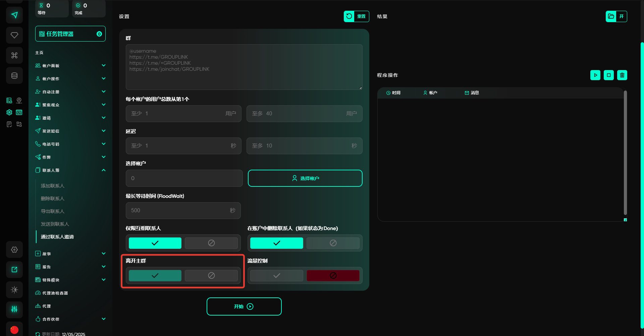Click the trash icon to clear log

coord(622,75)
